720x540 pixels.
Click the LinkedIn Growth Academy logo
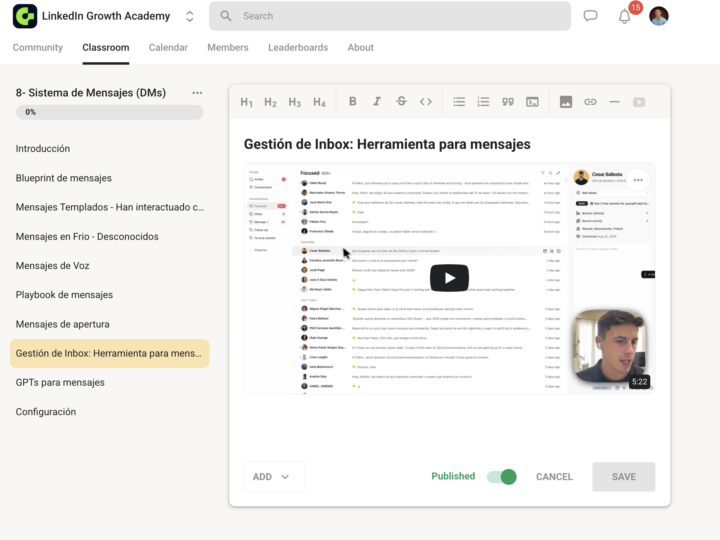(x=25, y=16)
